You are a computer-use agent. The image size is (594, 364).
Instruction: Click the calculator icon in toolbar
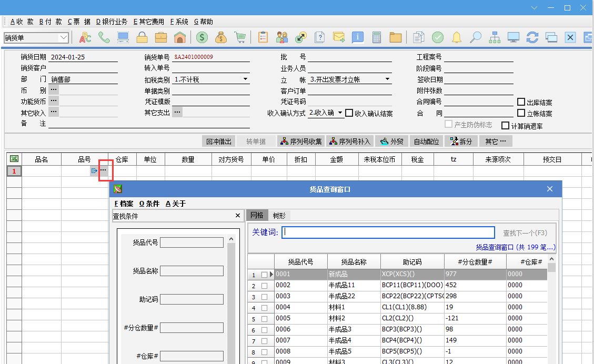pos(377,37)
